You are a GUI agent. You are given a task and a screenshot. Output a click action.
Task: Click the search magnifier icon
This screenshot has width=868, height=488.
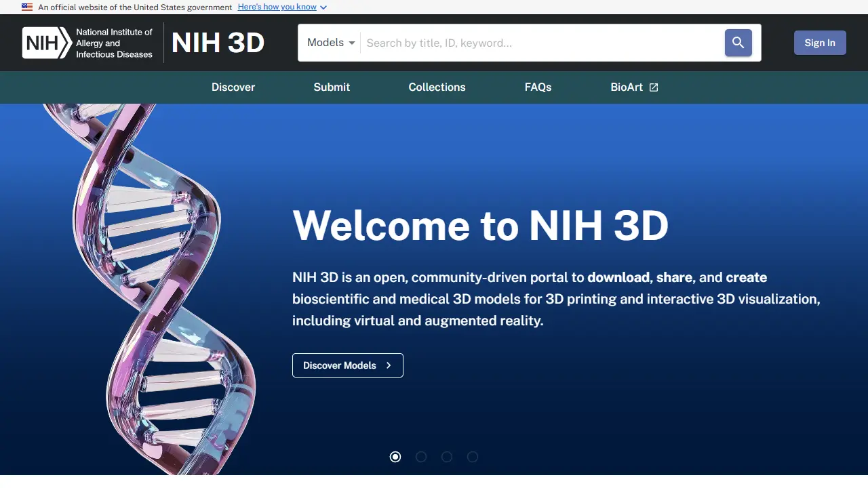point(738,42)
